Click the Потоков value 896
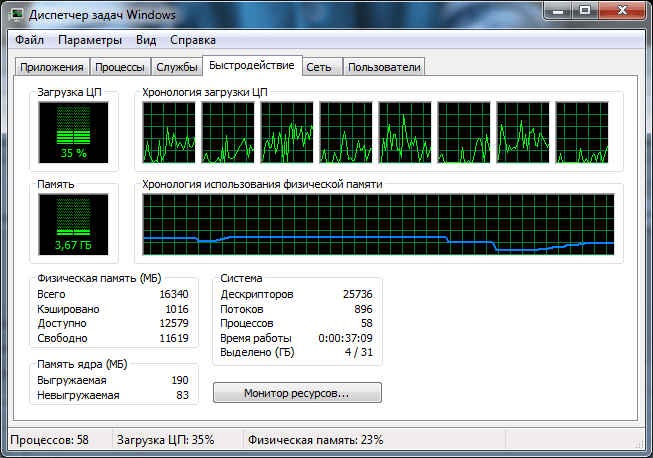 pyautogui.click(x=364, y=309)
